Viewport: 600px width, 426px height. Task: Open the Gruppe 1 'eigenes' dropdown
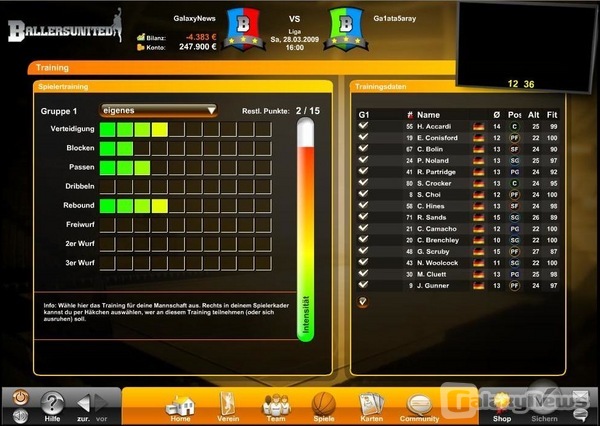(x=159, y=110)
